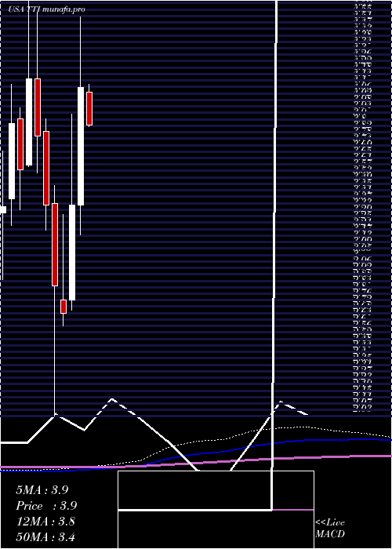The image size is (392, 549).
Task: Select the last red candlestick on the right
Action: 89,108
